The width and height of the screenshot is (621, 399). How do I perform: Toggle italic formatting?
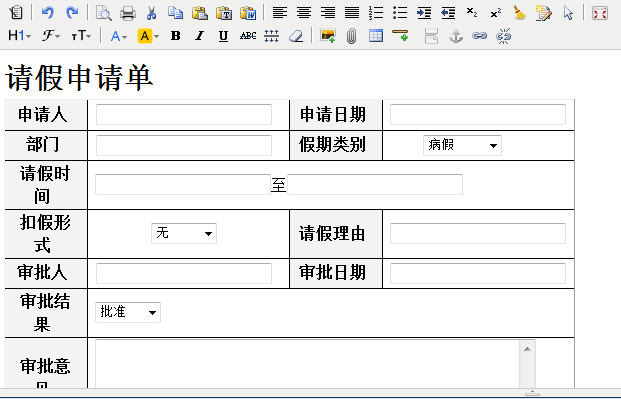[x=199, y=36]
